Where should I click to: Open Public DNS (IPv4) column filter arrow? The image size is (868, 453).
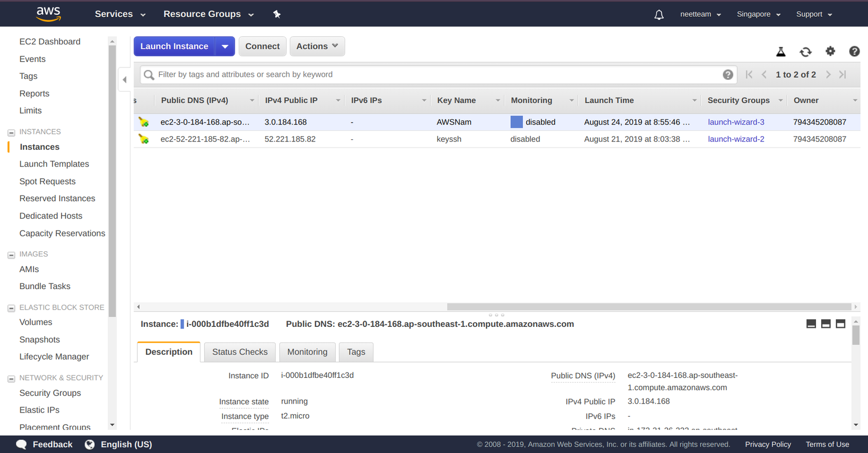point(252,100)
